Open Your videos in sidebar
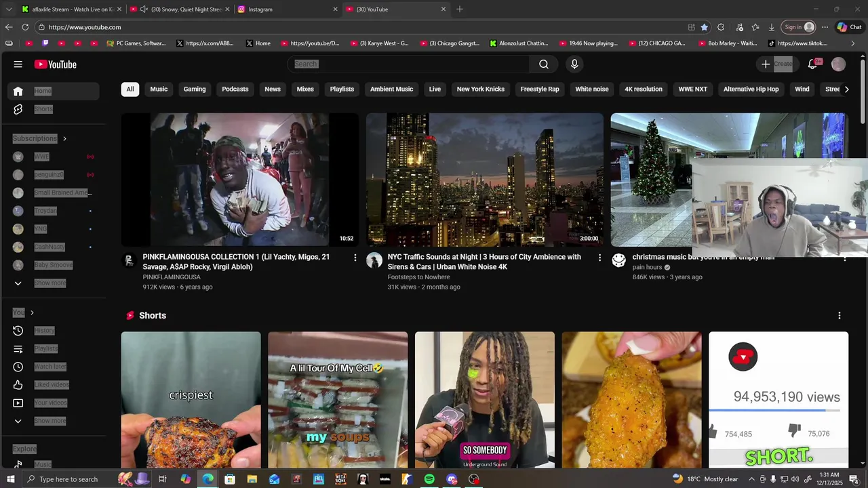The height and width of the screenshot is (488, 868). pyautogui.click(x=54, y=403)
